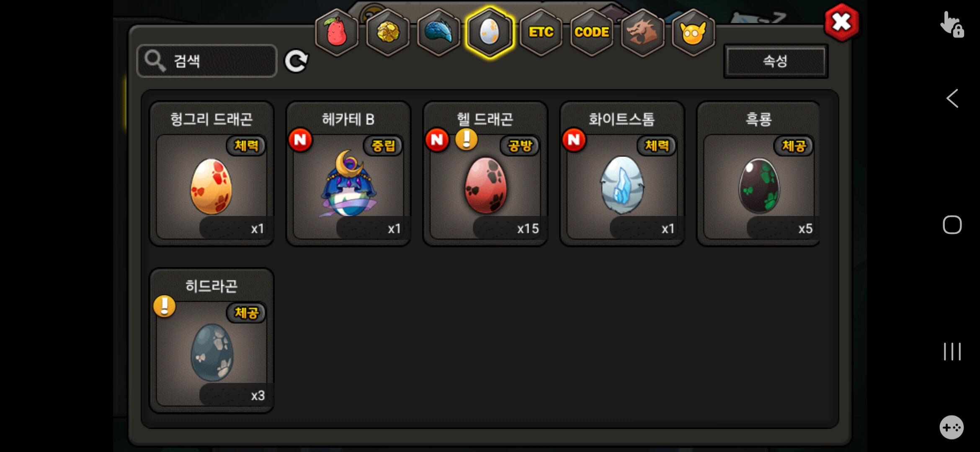
Task: Focus the 검색 search field
Action: (207, 61)
